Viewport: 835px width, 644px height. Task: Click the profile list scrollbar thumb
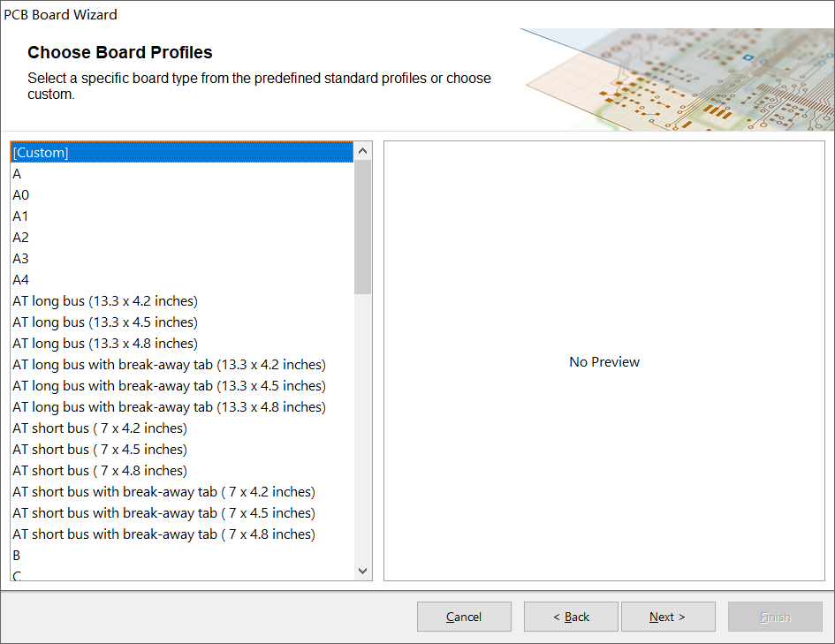[x=362, y=227]
